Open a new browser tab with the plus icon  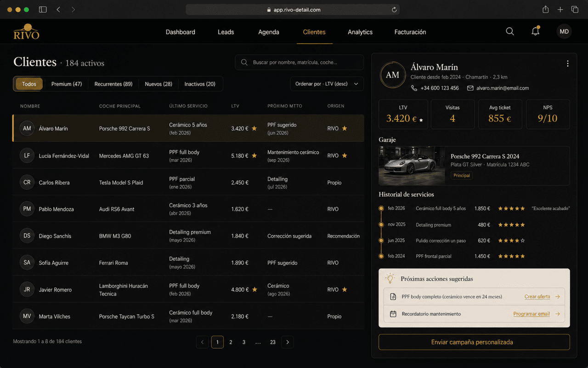[560, 10]
